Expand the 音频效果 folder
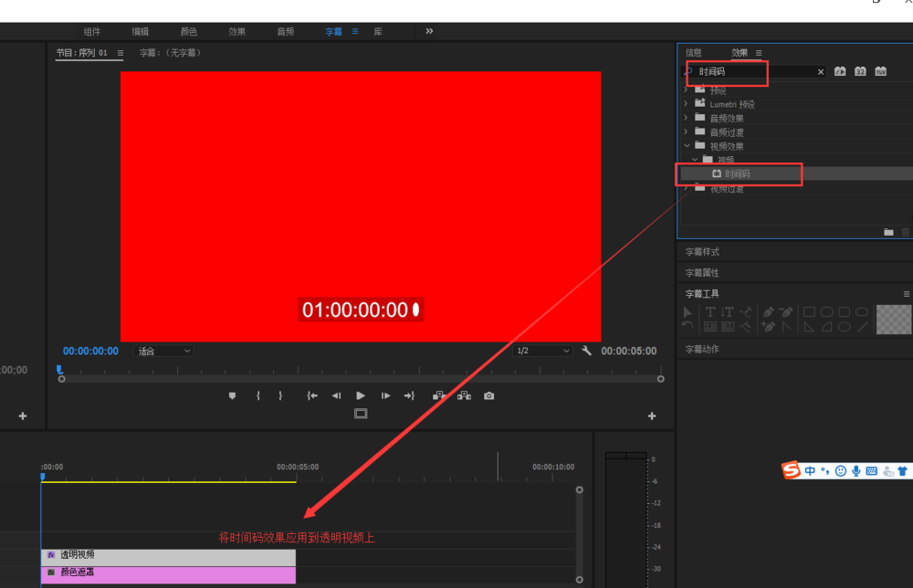 [x=686, y=117]
